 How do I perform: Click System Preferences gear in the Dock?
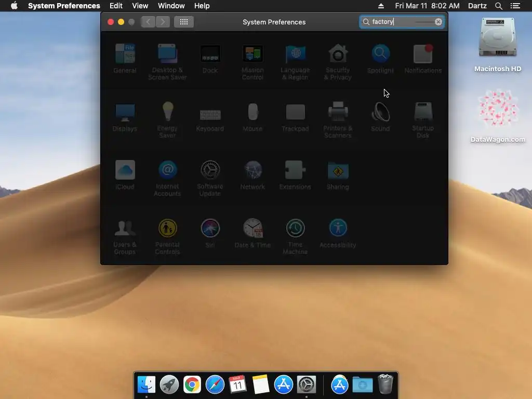[x=307, y=384]
